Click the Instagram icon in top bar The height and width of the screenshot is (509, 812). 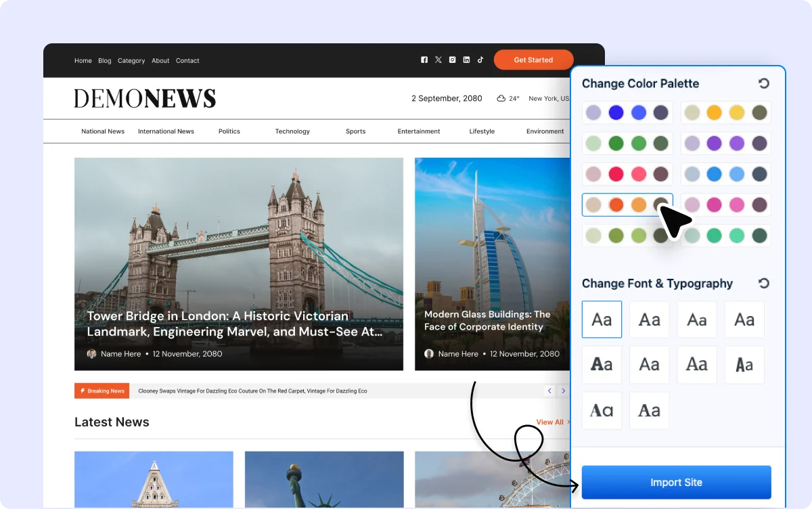[452, 60]
